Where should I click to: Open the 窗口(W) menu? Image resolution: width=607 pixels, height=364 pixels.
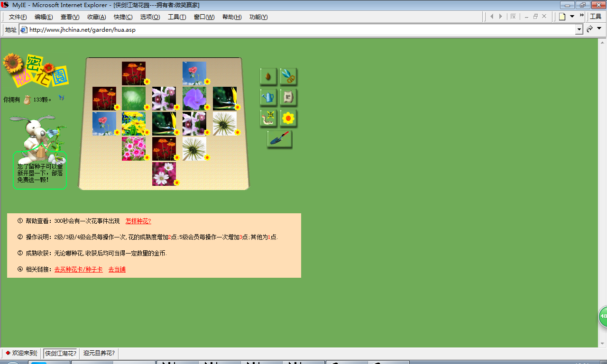(204, 17)
